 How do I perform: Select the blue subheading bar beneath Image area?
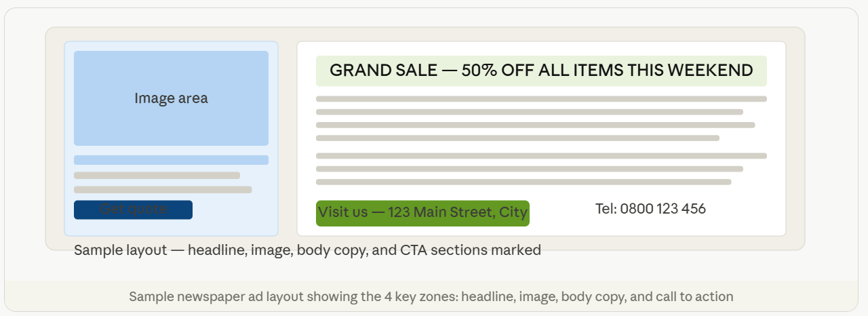(x=171, y=160)
